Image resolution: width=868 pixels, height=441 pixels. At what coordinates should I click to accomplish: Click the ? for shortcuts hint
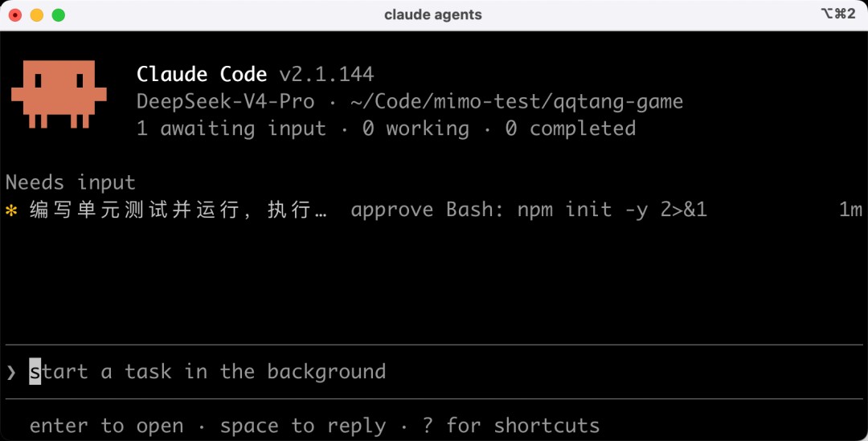511,426
